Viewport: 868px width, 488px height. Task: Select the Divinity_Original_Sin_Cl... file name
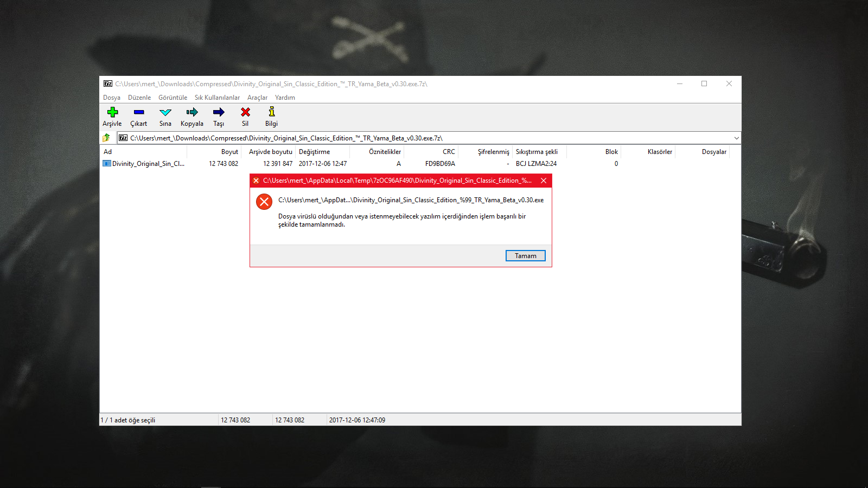(148, 164)
